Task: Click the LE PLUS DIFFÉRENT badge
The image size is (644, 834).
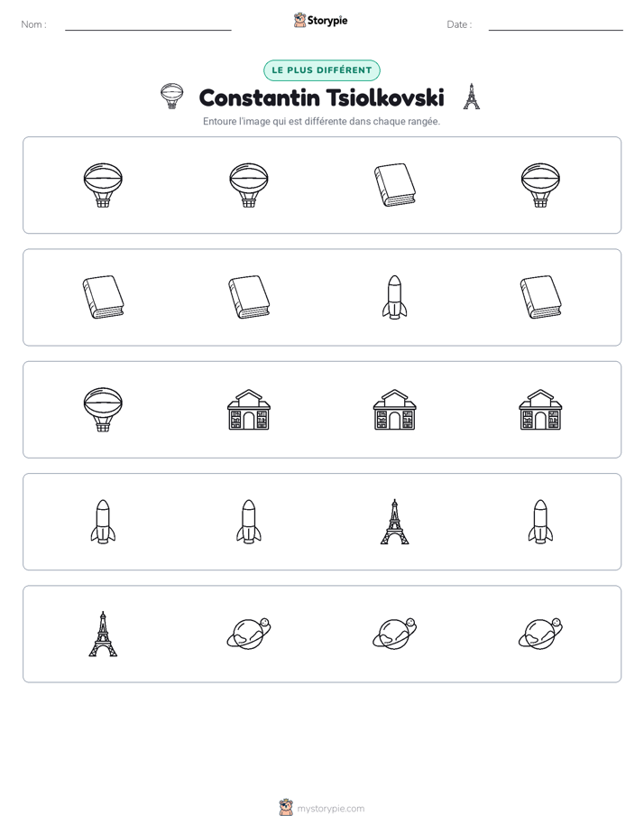Action: (x=322, y=70)
